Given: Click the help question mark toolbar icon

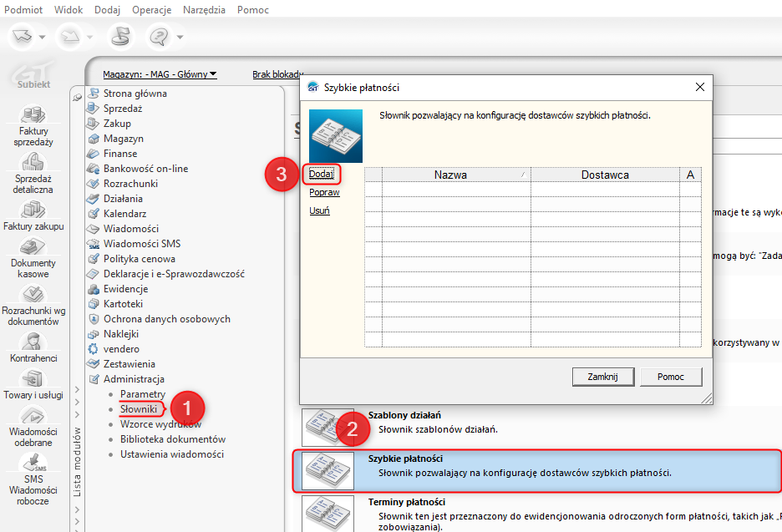Looking at the screenshot, I should click(159, 37).
